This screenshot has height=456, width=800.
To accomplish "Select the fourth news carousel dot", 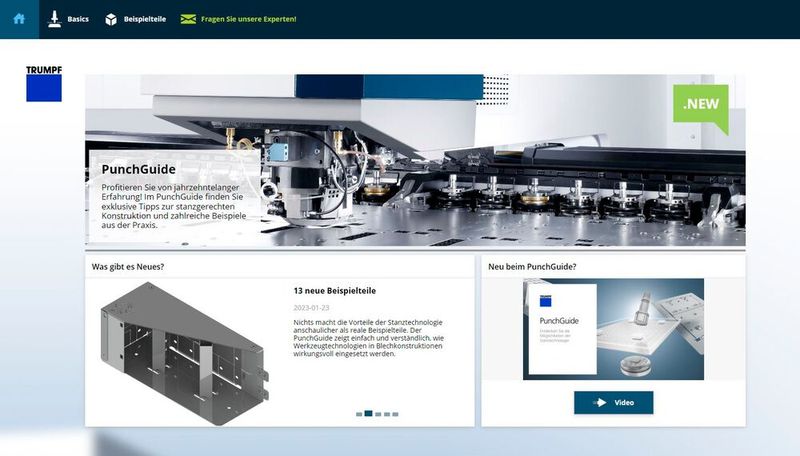I will [387, 414].
